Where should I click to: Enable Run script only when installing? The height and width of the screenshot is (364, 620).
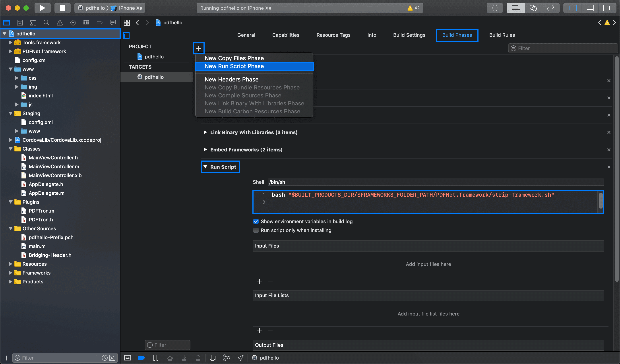(256, 230)
